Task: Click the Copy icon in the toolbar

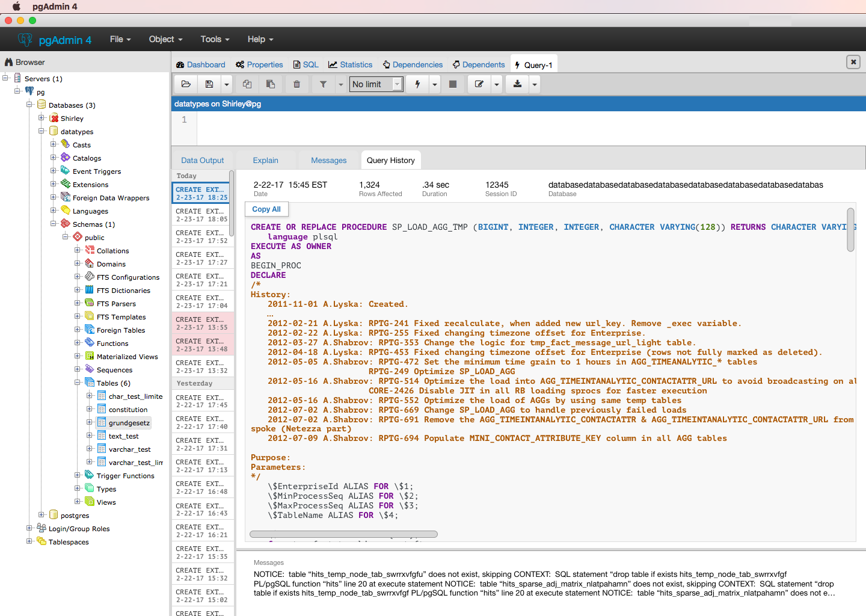Action: tap(247, 84)
